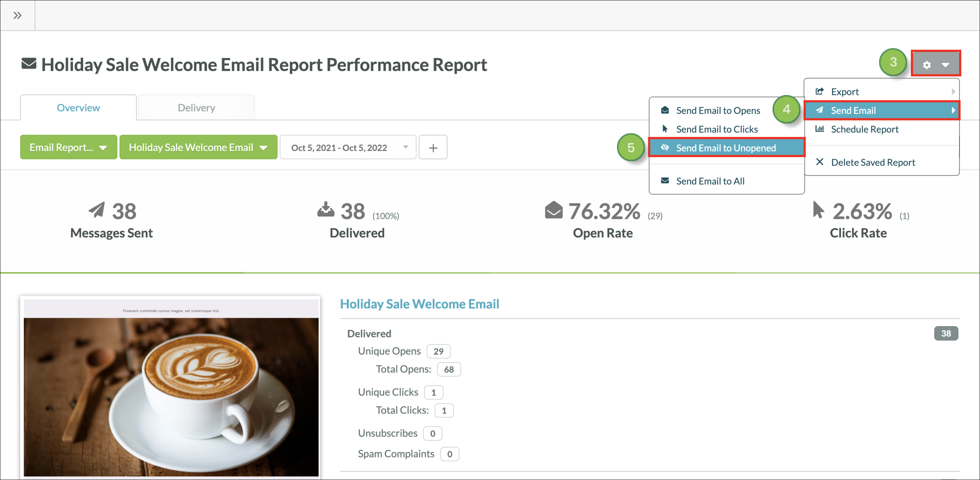
Task: Click the Total Clicks count 1
Action: click(444, 410)
